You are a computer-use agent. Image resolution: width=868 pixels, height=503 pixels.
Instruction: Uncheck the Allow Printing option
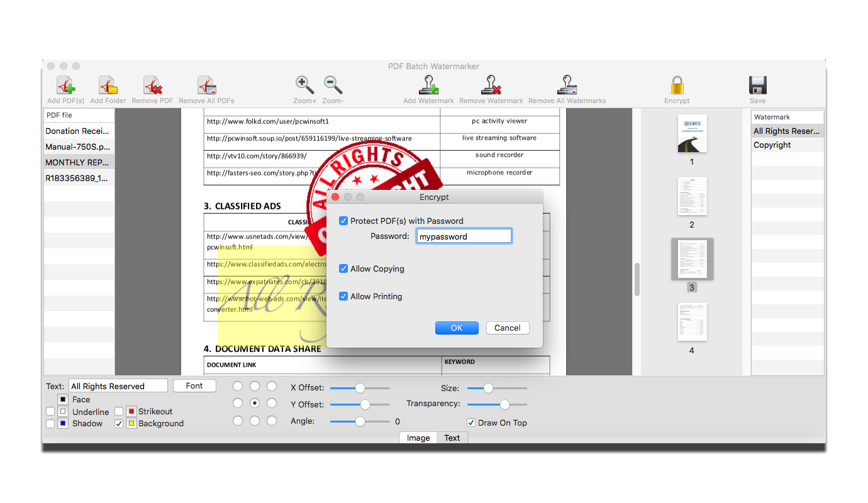(x=343, y=296)
